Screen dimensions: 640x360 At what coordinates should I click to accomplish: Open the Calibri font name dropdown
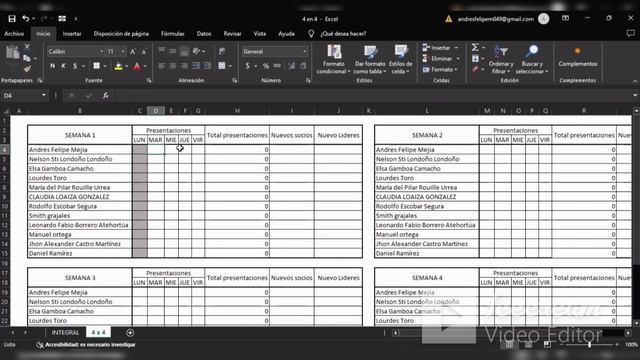[x=101, y=52]
